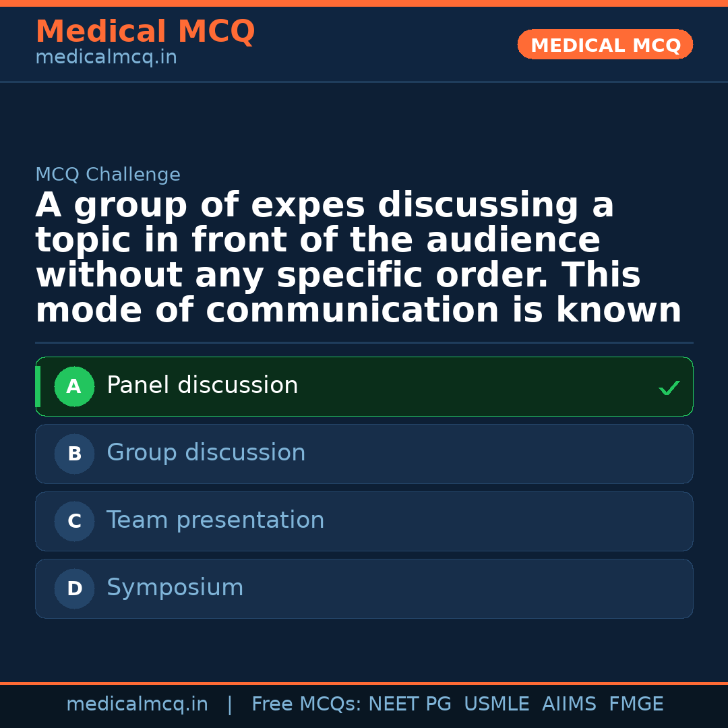Click the FMGE footer text
The height and width of the screenshot is (728, 728).
(636, 704)
